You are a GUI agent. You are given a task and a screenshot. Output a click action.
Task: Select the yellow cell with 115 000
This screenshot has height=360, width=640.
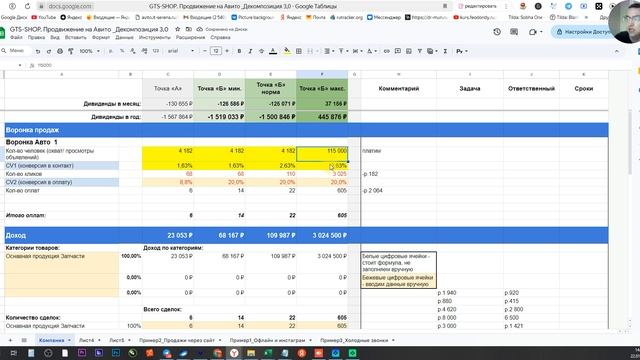322,154
